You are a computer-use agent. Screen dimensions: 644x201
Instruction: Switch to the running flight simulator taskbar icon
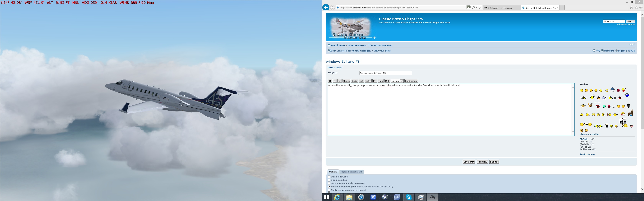(x=433, y=197)
